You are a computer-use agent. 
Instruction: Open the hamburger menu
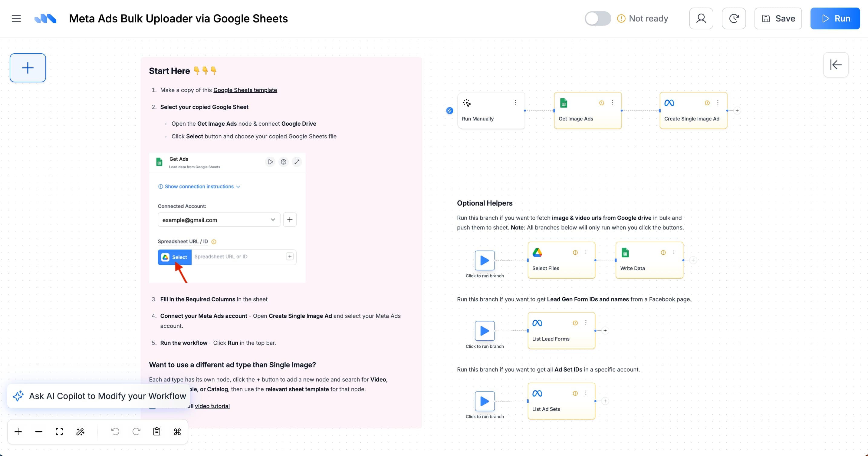(x=16, y=18)
